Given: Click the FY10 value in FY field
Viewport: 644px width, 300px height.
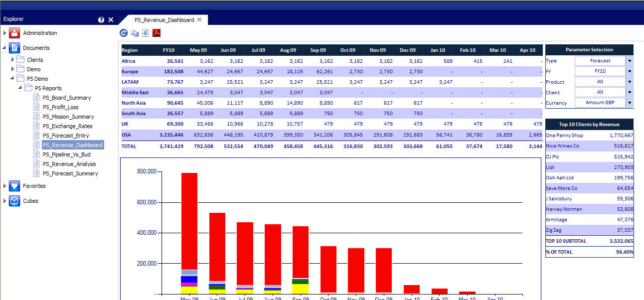Looking at the screenshot, I should tap(600, 71).
